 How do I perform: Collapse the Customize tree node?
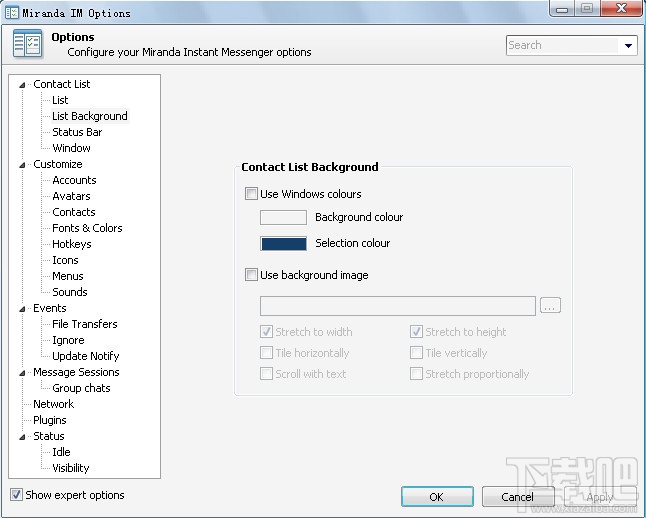pos(22,165)
